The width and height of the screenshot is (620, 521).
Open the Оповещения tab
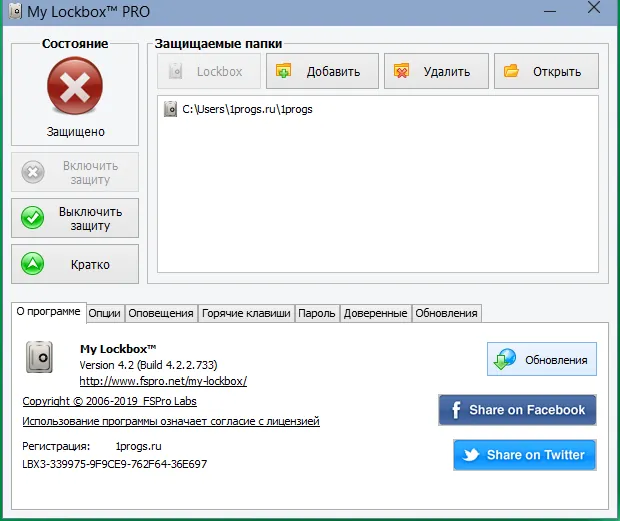pos(161,313)
